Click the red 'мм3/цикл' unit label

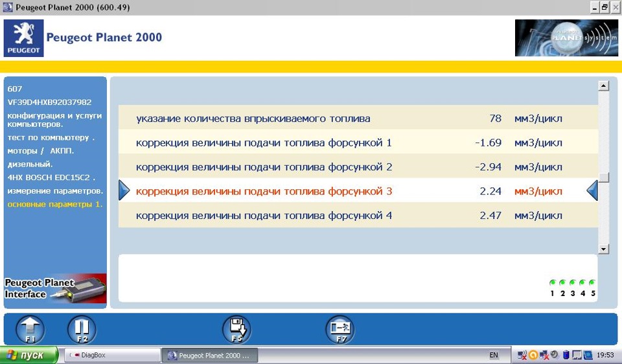538,192
